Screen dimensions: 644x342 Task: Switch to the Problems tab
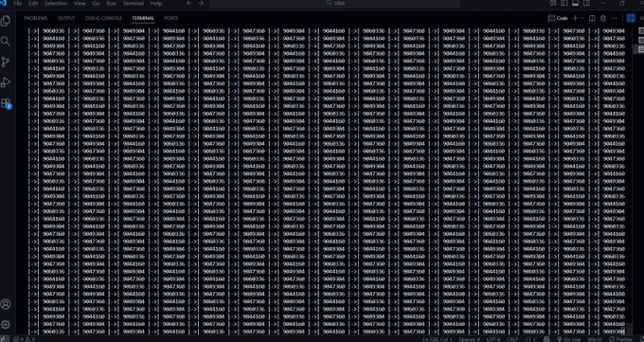pos(36,18)
